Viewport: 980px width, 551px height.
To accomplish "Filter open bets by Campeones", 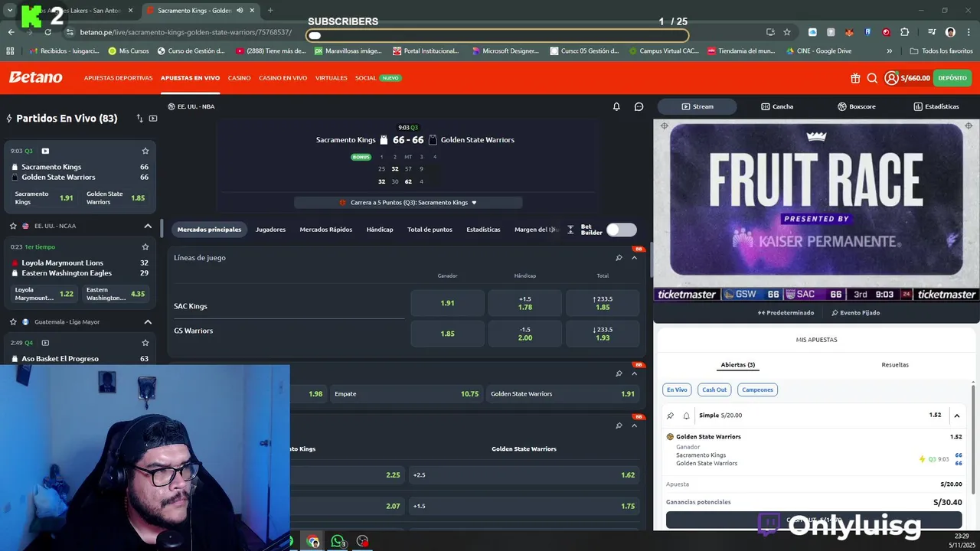I will [x=757, y=390].
